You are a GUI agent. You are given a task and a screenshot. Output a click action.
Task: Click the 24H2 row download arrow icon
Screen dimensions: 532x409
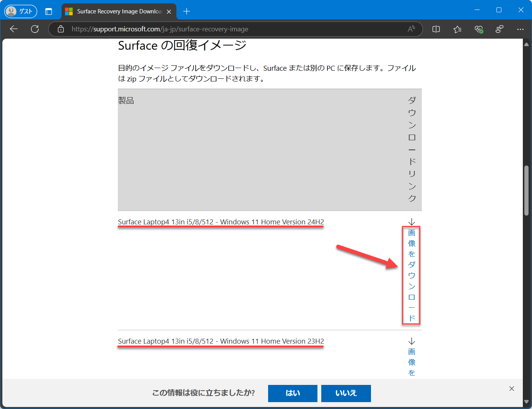(412, 222)
